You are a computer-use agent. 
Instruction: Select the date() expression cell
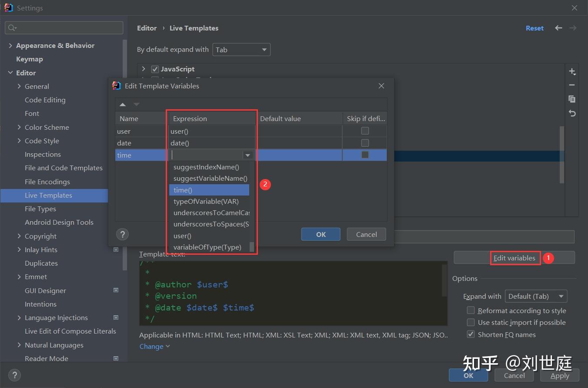(x=211, y=143)
